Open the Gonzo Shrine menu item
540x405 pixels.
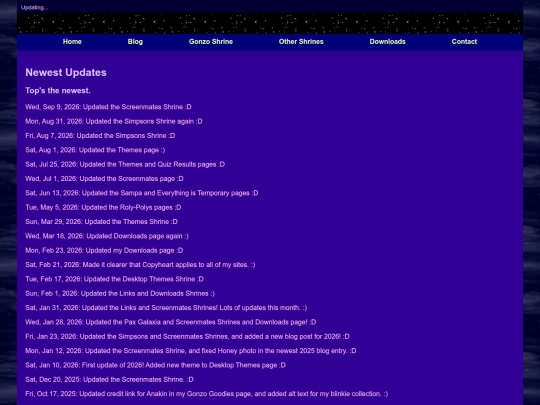click(211, 42)
